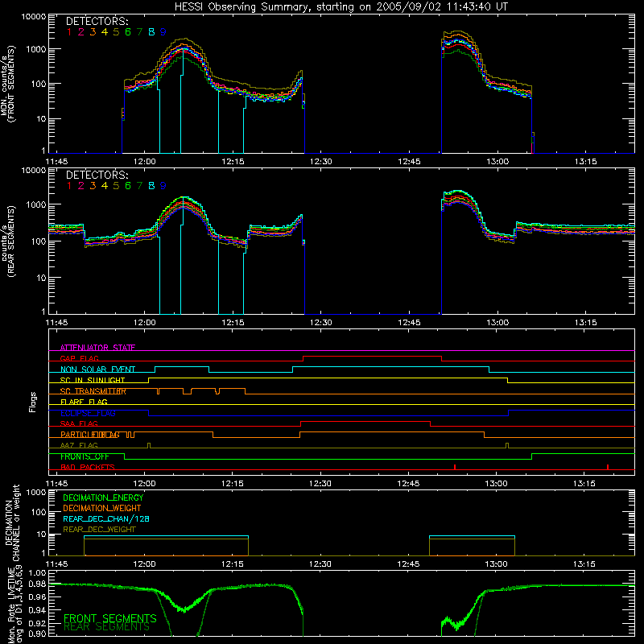Image resolution: width=644 pixels, height=644 pixels.
Task: Click the GAP_FLAG label
Action: (x=80, y=358)
